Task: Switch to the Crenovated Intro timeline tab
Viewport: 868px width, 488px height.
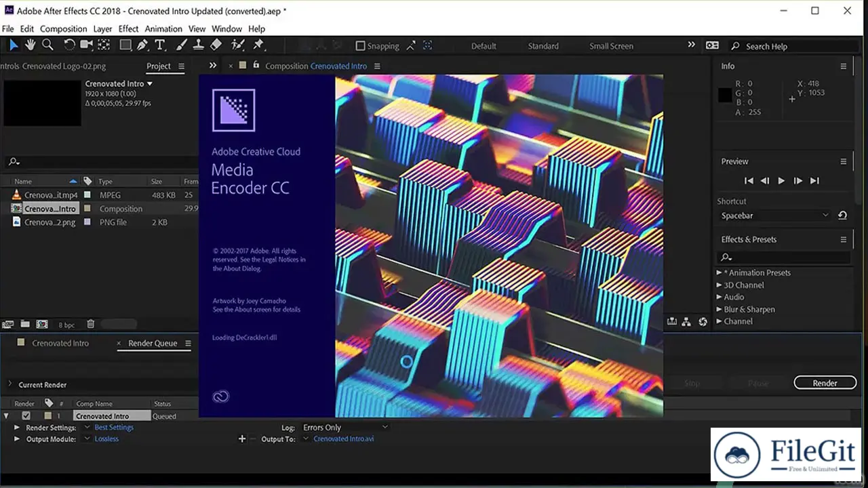Action: click(x=60, y=344)
